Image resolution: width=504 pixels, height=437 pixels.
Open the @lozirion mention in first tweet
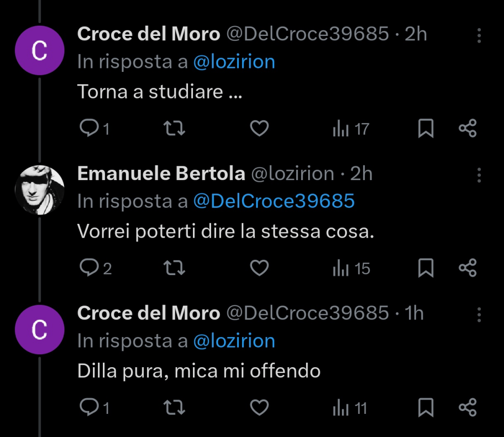234,62
